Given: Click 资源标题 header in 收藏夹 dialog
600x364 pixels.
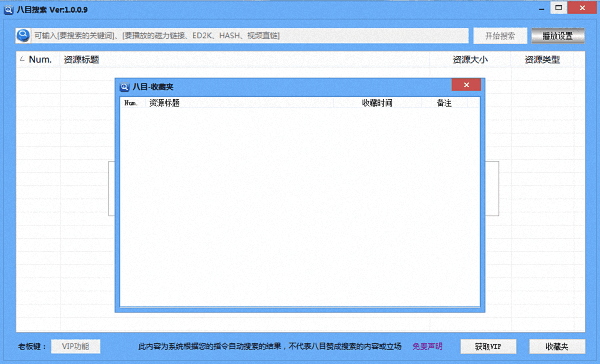Looking at the screenshot, I should (x=240, y=103).
